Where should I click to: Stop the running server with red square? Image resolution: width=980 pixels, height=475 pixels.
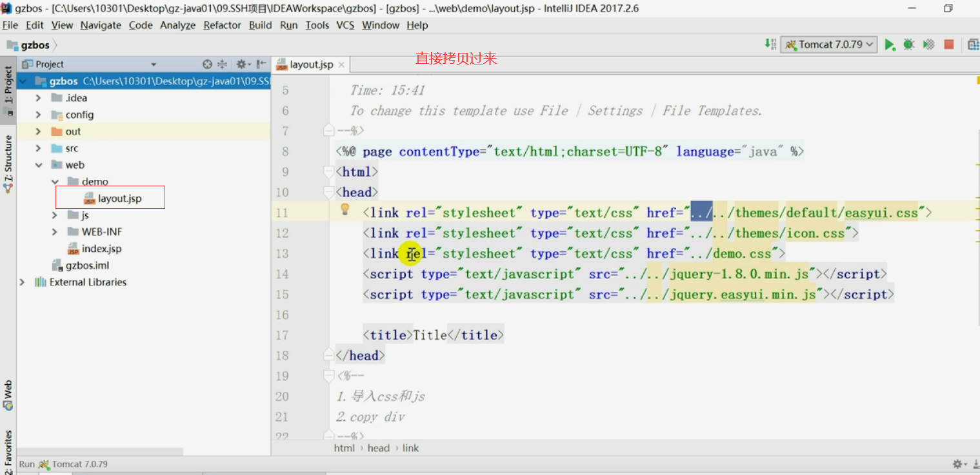click(948, 44)
